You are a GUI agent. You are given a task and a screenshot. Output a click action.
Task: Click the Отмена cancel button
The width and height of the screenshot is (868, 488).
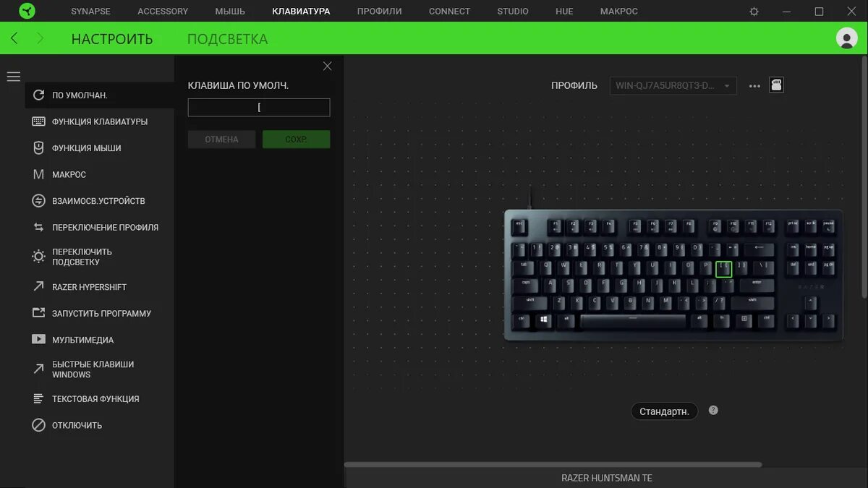coord(221,140)
